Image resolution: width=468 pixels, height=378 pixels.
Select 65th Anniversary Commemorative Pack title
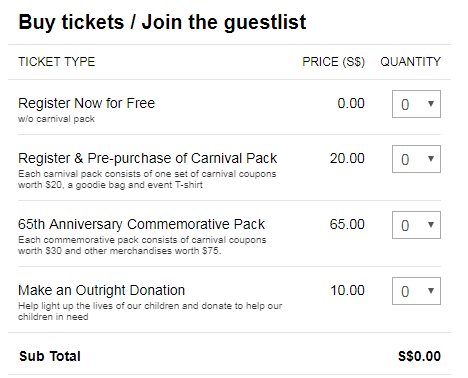click(x=142, y=224)
